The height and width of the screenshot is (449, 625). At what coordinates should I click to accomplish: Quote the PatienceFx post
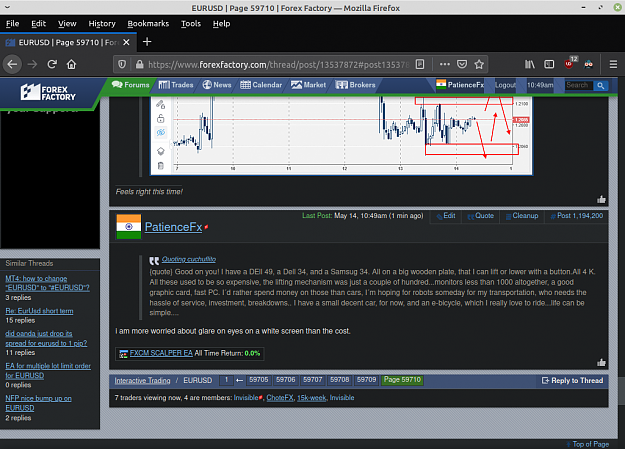click(x=481, y=216)
